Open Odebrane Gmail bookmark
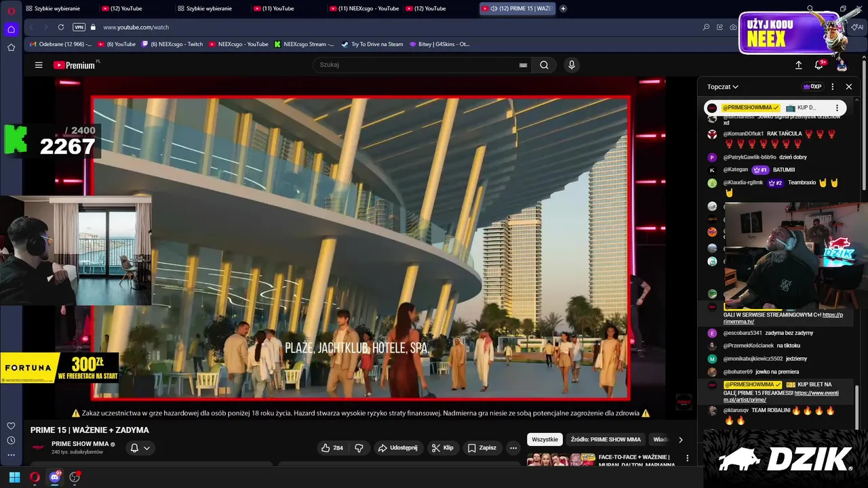This screenshot has width=868, height=488. coord(61,44)
